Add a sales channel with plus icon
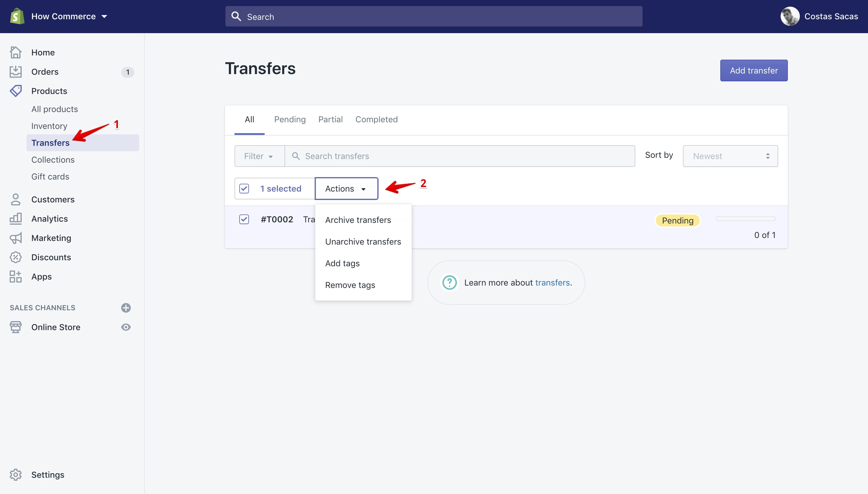 click(x=126, y=308)
